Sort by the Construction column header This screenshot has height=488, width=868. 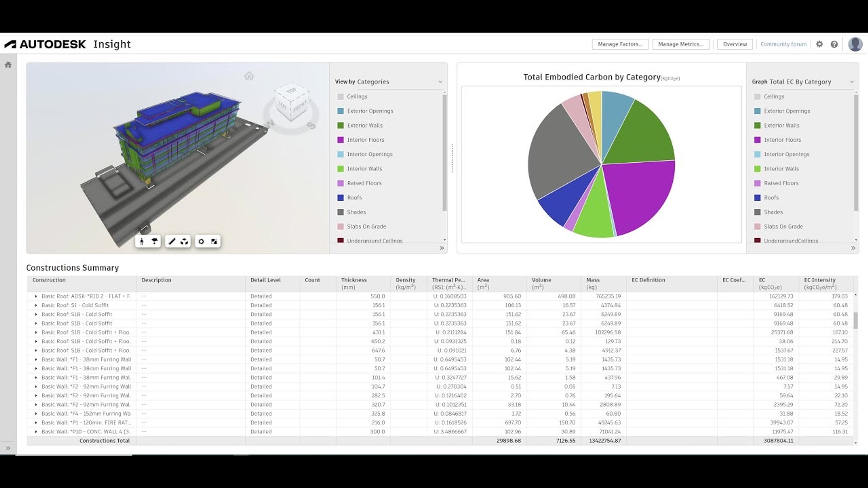coord(82,284)
